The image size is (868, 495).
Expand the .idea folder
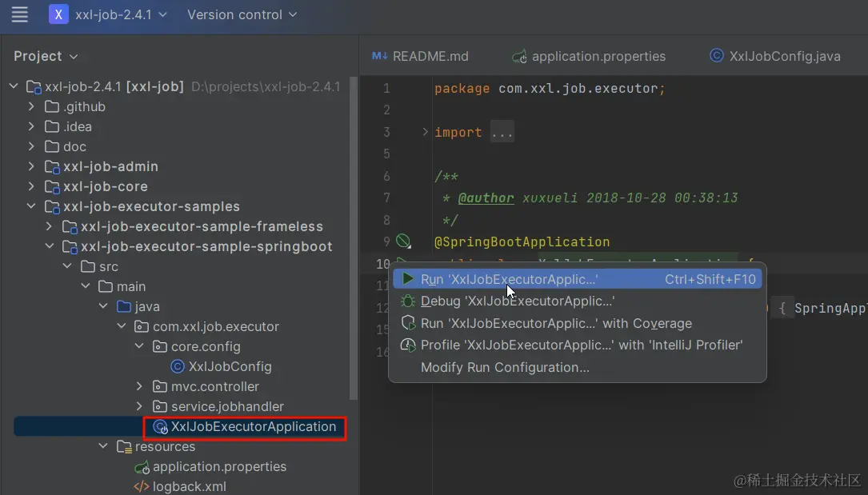coord(31,126)
